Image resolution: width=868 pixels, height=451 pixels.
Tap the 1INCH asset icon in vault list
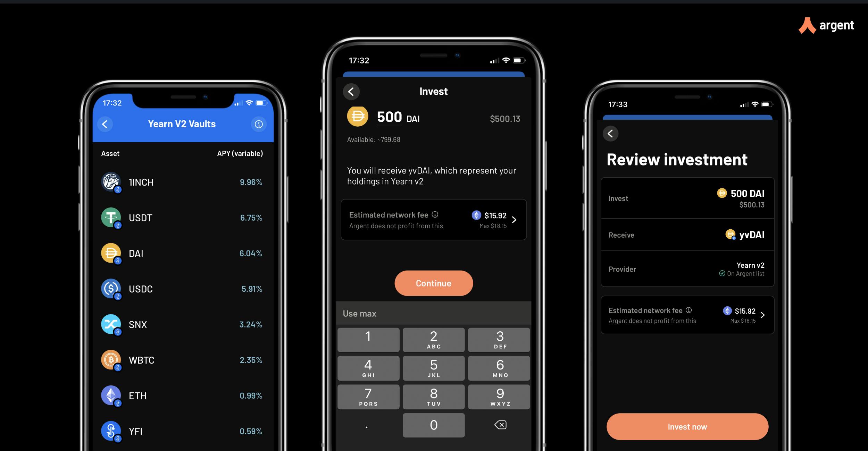[111, 182]
